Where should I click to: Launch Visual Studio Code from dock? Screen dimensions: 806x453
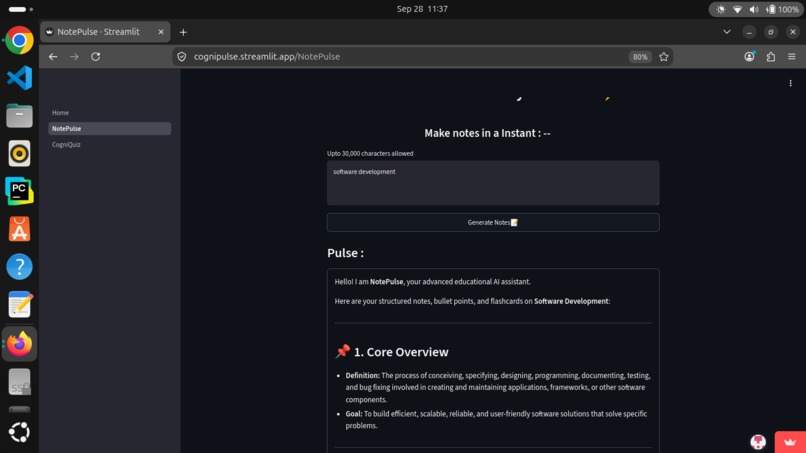pos(19,78)
